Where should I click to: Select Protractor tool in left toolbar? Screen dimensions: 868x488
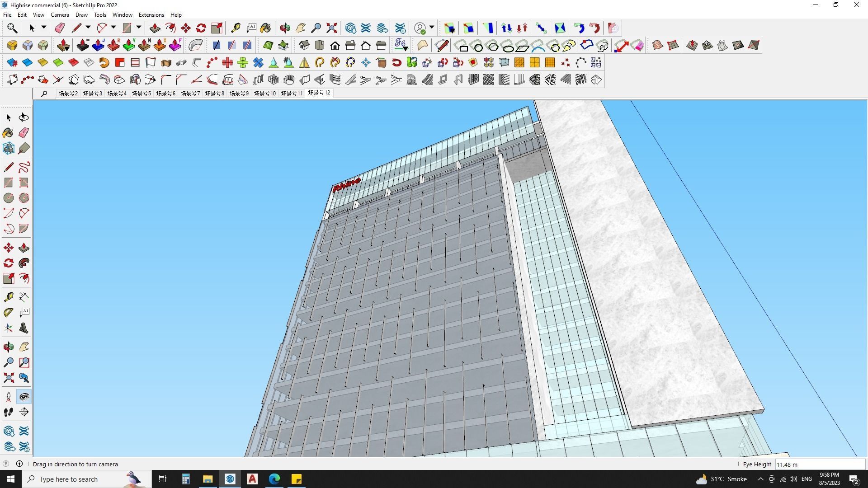9,313
